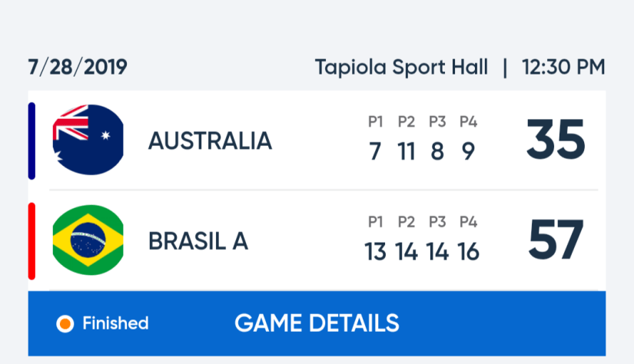634x364 pixels.
Task: Select the BRASIL A team name
Action: pos(198,242)
